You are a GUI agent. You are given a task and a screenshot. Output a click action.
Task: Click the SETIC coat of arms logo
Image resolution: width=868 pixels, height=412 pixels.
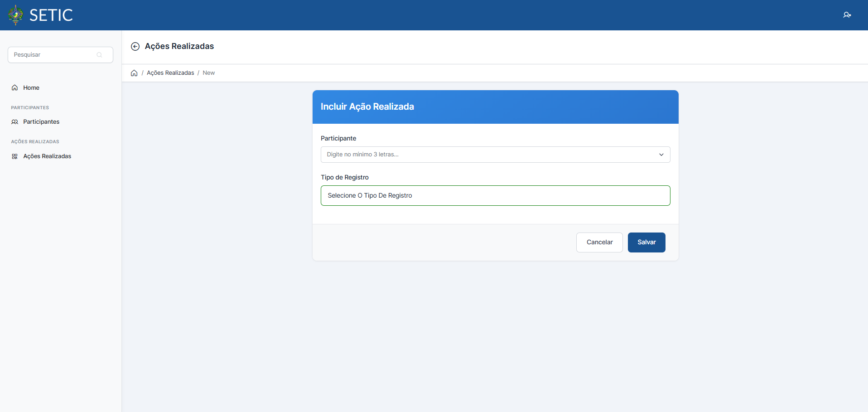[15, 15]
